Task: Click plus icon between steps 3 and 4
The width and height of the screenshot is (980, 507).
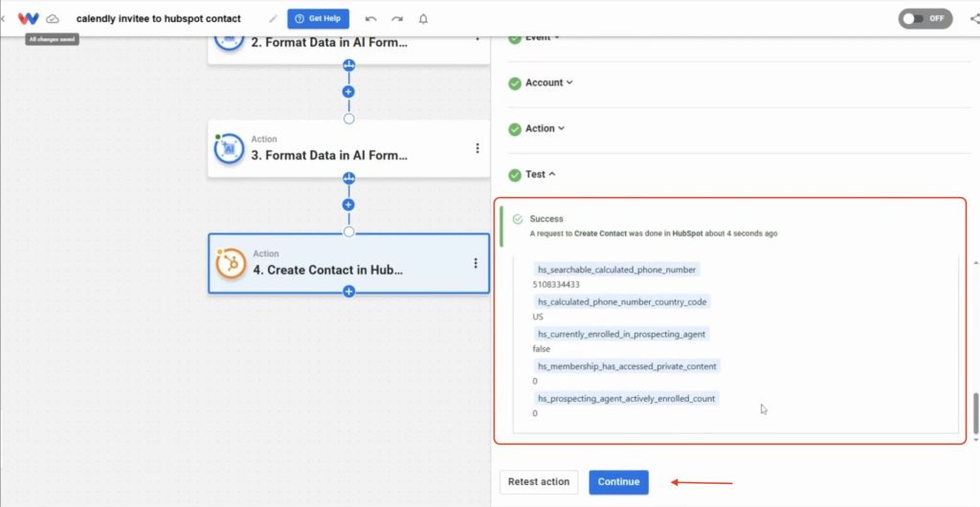Action: coord(348,205)
